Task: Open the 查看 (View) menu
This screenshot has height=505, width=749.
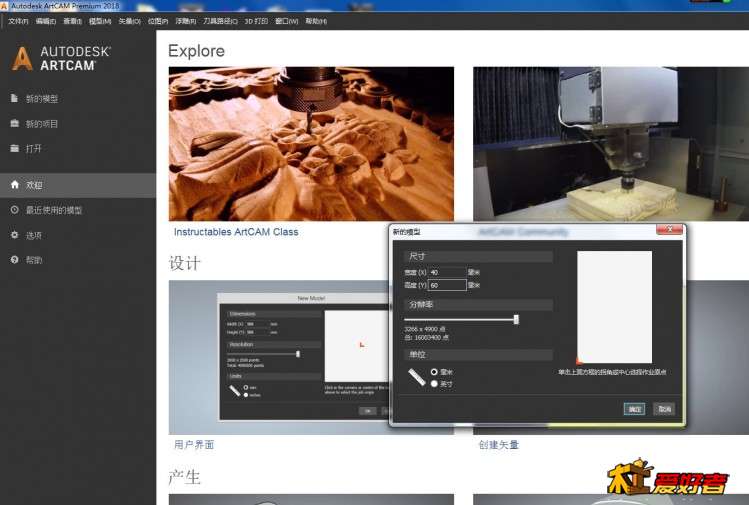Action: (x=73, y=21)
